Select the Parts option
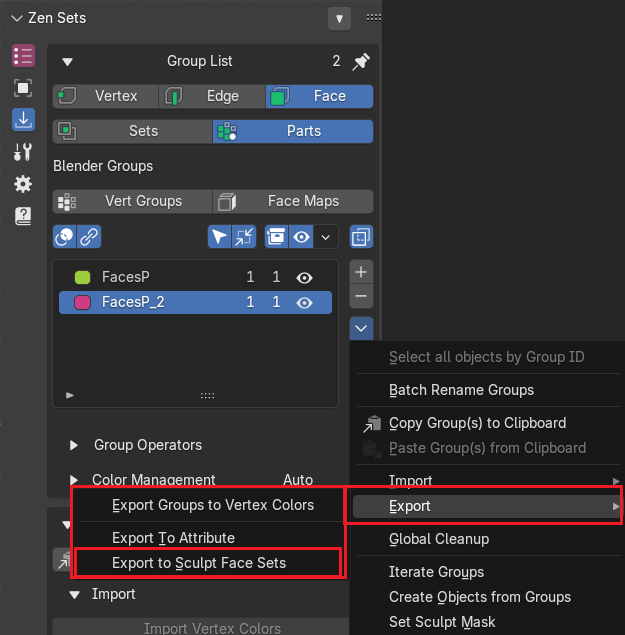Screen dimensions: 625x635 click(293, 131)
